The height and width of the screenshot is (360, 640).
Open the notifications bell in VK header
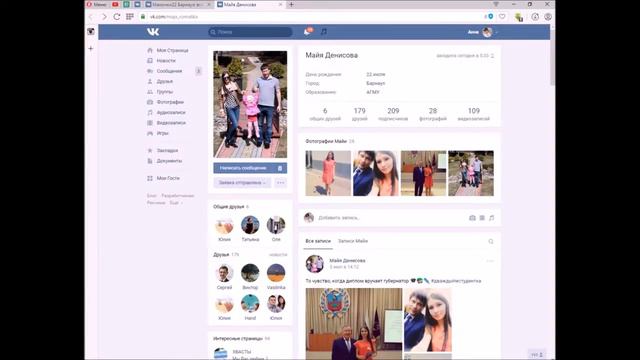pos(307,31)
